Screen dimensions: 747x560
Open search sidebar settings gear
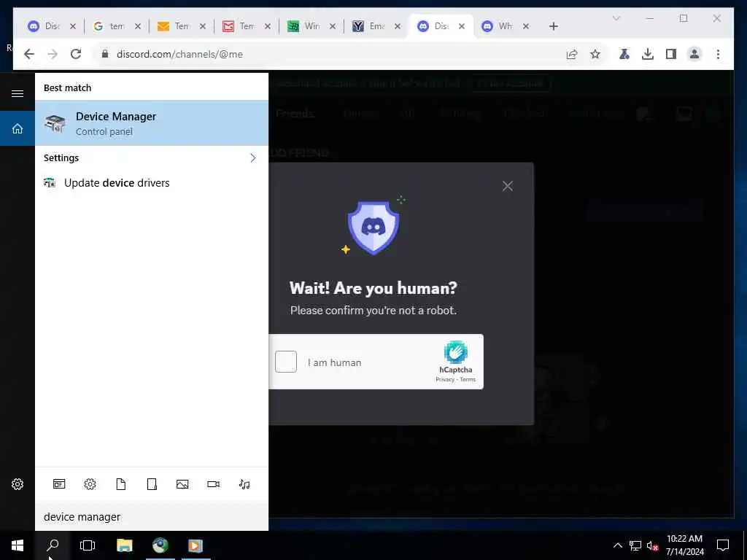[x=18, y=484]
